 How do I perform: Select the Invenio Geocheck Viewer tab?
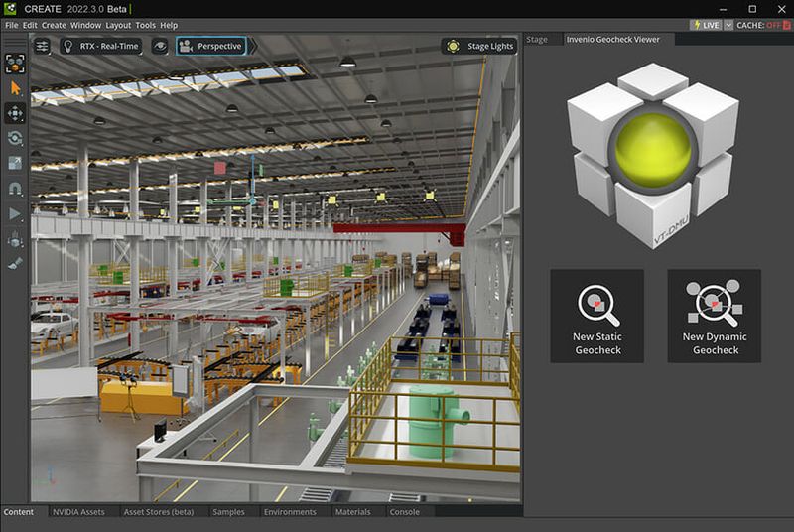[x=612, y=40]
